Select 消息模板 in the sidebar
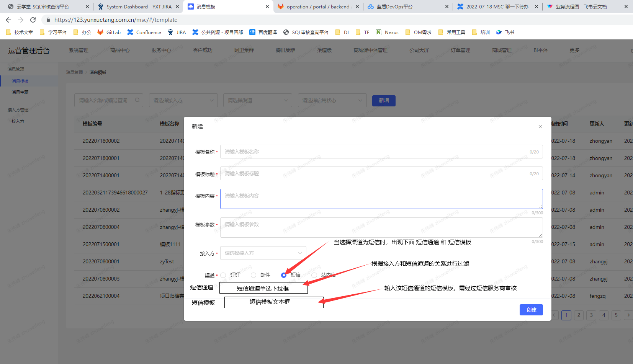 pyautogui.click(x=20, y=81)
